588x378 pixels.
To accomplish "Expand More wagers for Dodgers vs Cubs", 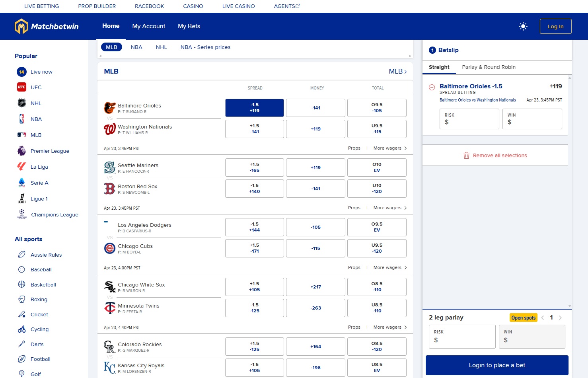I will click(x=390, y=267).
